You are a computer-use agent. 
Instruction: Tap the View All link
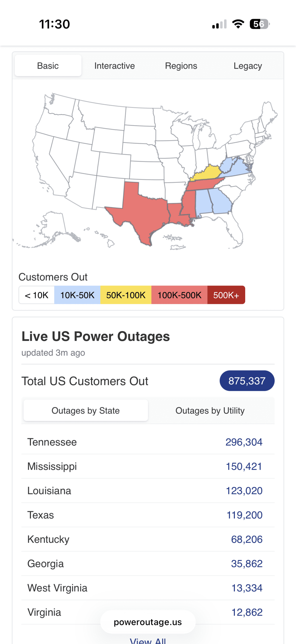pos(148,640)
